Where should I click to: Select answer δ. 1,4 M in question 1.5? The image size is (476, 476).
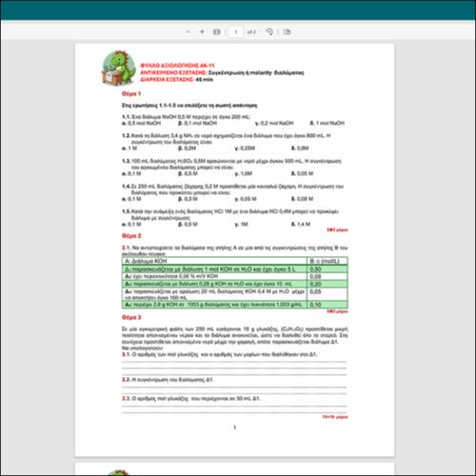(x=301, y=225)
